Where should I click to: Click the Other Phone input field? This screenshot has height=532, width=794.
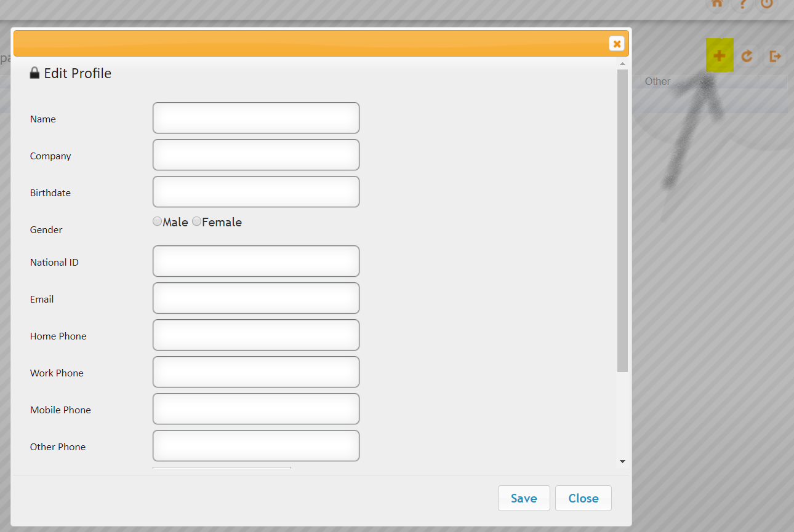pyautogui.click(x=256, y=445)
